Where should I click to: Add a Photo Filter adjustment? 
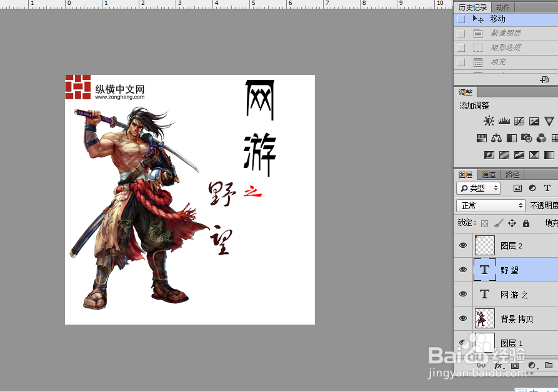pyautogui.click(x=526, y=138)
